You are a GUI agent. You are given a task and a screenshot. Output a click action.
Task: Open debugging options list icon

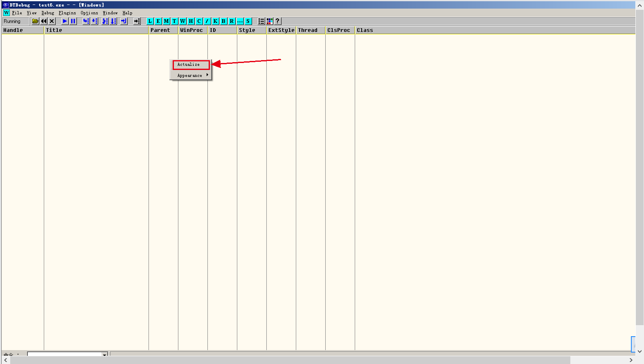tap(261, 21)
